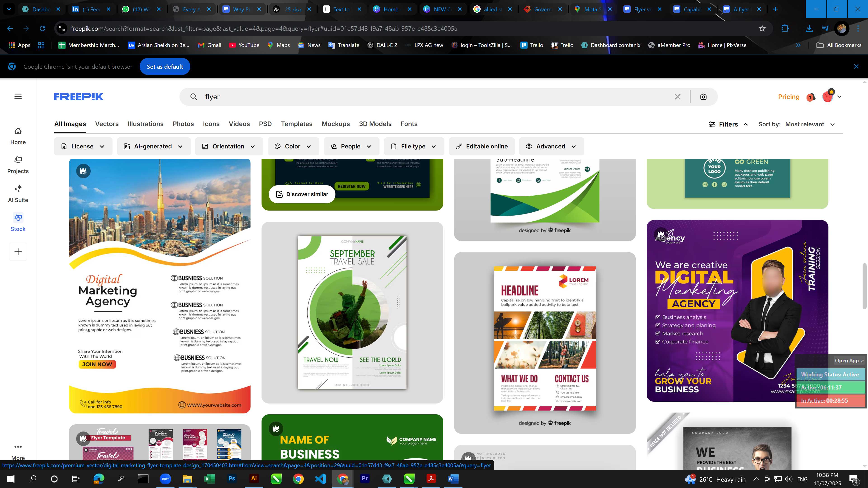868x488 pixels.
Task: Open Word from the taskbar
Action: tap(453, 479)
